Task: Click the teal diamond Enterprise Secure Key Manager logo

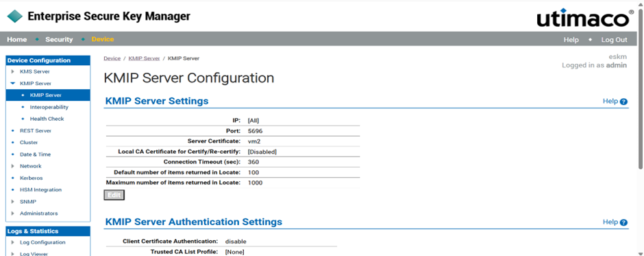Action: 15,16
